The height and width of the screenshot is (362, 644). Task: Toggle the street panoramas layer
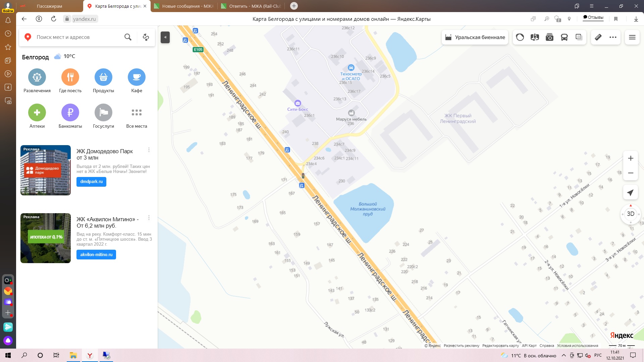point(535,37)
